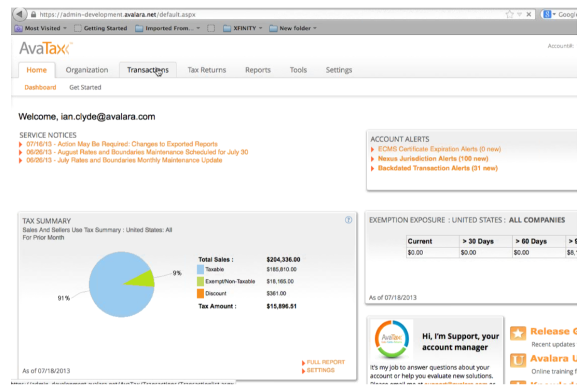Select the Dashboard sub-tab

click(x=40, y=87)
